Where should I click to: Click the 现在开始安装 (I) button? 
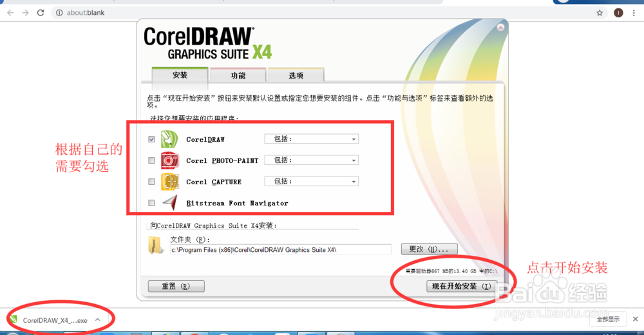click(x=462, y=286)
